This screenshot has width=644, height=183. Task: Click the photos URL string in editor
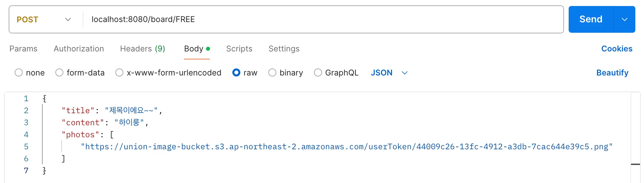point(347,147)
